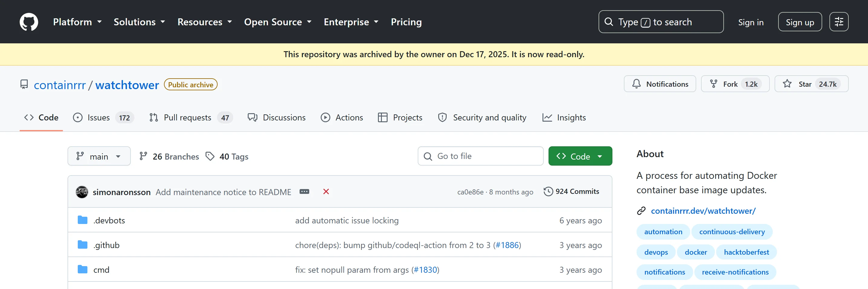Switch to the Code tab

(41, 117)
